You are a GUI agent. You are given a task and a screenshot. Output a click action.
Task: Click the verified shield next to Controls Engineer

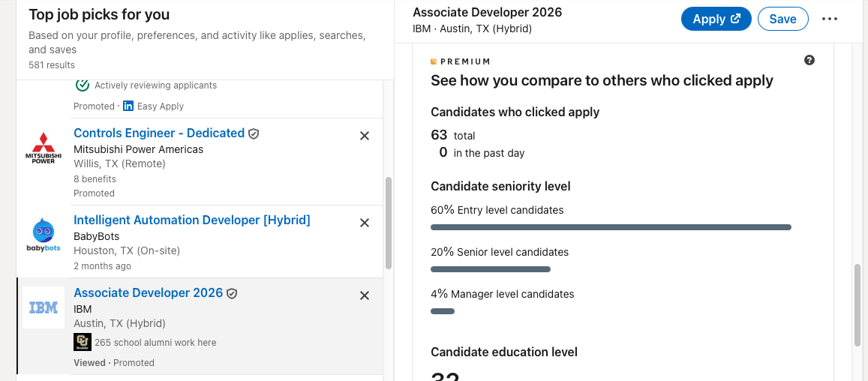(x=254, y=133)
